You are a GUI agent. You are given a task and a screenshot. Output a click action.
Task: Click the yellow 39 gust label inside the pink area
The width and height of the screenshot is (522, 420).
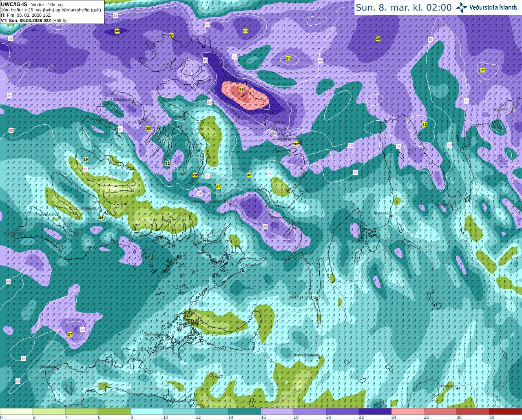(x=241, y=89)
